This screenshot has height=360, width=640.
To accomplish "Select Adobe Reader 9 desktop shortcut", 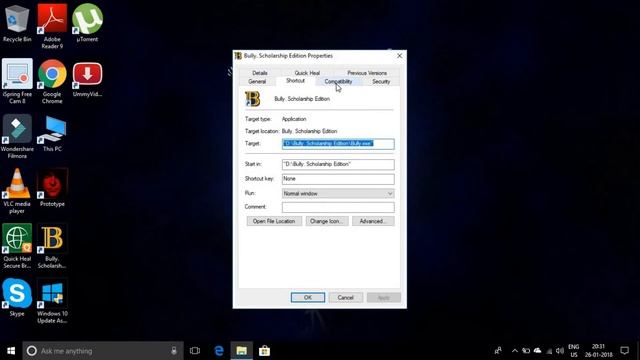I will (52, 26).
